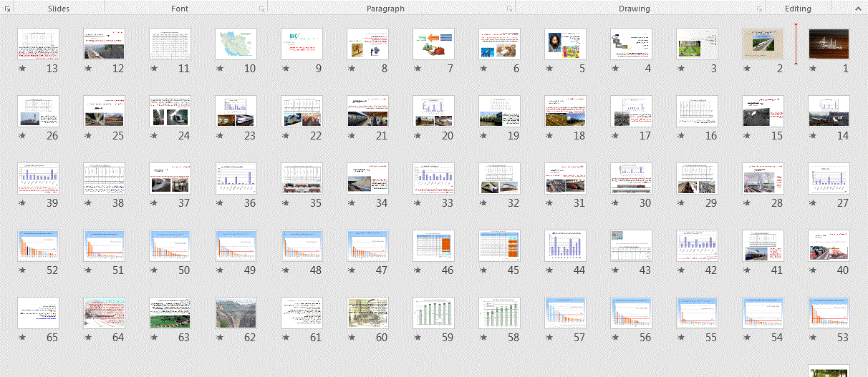Open the Drawing group dialog launcher
This screenshot has width=868, height=377.
click(x=759, y=9)
